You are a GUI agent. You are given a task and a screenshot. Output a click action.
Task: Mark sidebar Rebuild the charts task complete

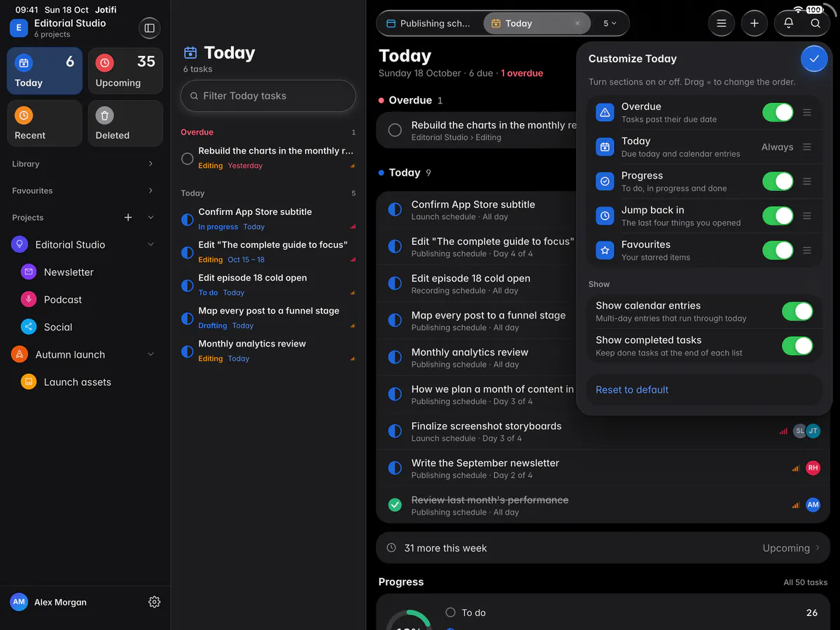pos(187,159)
